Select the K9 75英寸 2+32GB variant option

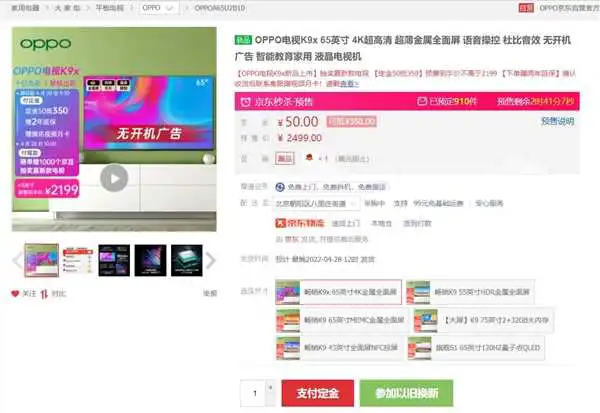point(484,320)
